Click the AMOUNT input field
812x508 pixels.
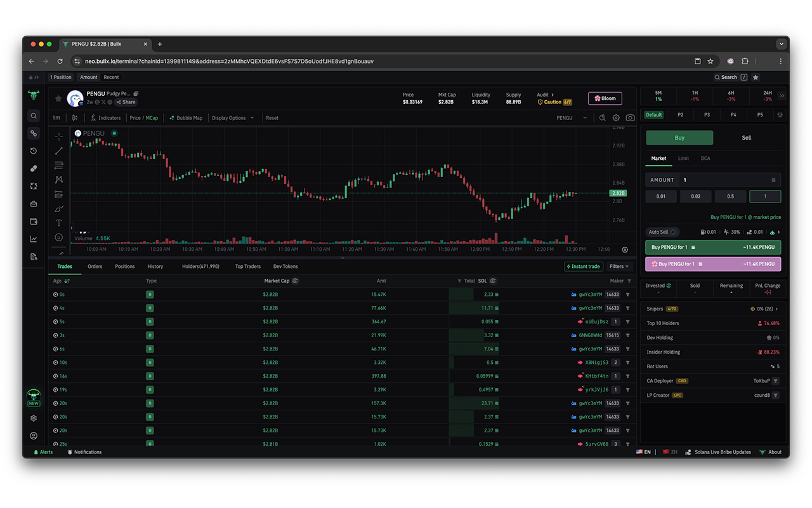point(714,180)
